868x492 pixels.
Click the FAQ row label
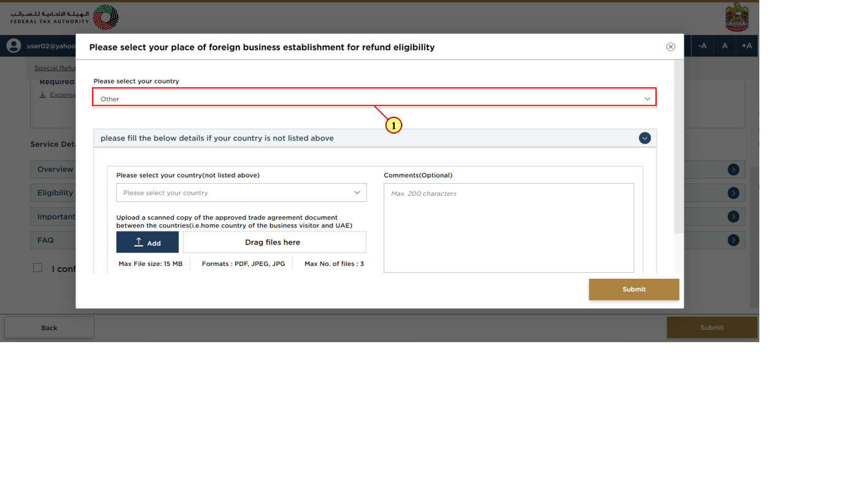[45, 240]
